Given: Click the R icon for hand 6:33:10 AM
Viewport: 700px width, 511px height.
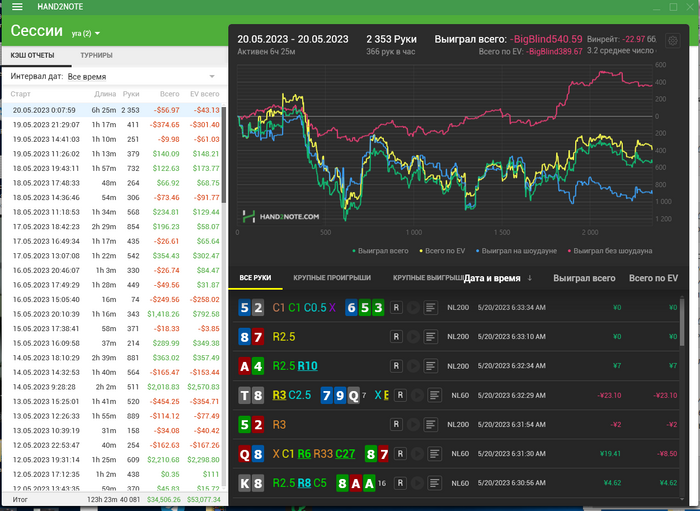Looking at the screenshot, I should (396, 337).
